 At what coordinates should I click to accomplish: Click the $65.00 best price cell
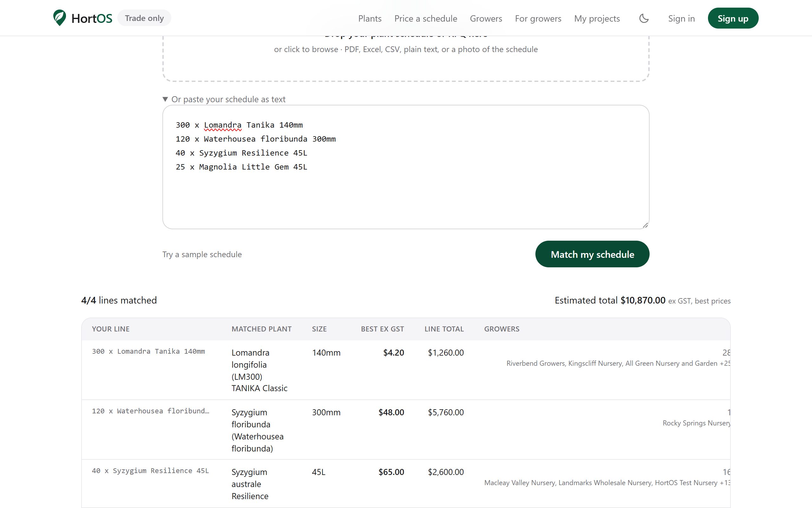[x=391, y=472]
